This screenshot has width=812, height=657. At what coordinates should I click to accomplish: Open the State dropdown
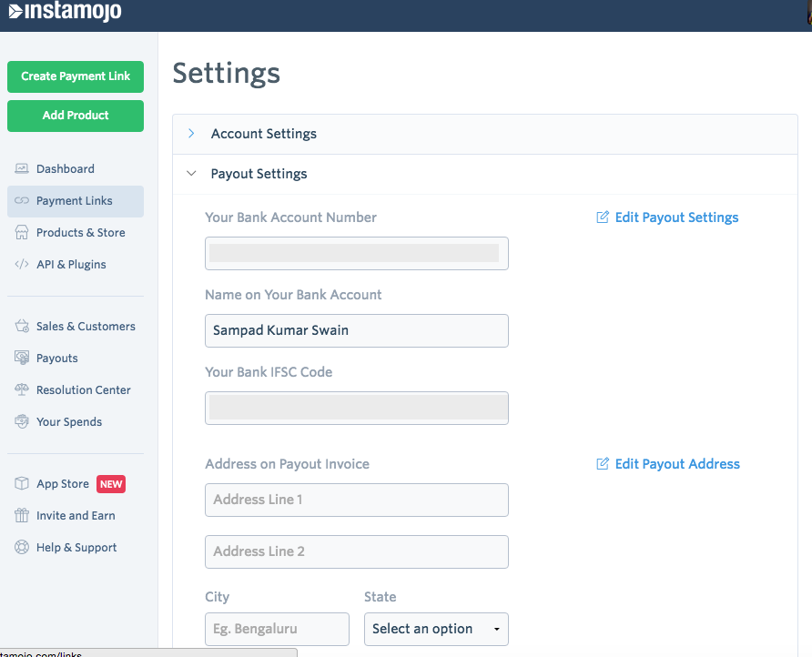tap(436, 629)
